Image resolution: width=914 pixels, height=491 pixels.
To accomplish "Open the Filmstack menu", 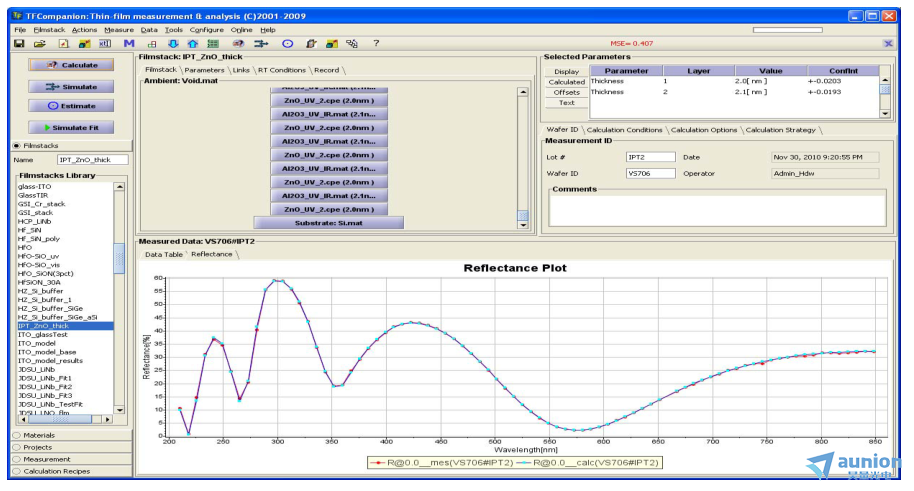I will coord(49,30).
